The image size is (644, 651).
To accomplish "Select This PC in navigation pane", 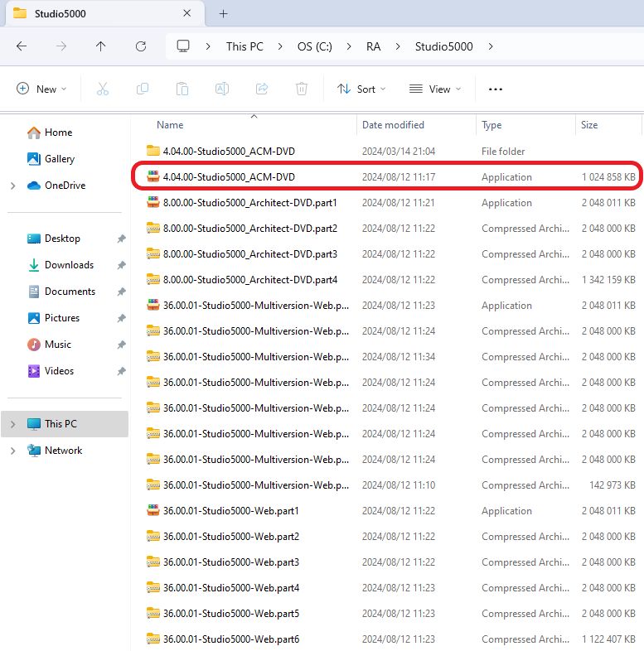I will click(x=65, y=424).
